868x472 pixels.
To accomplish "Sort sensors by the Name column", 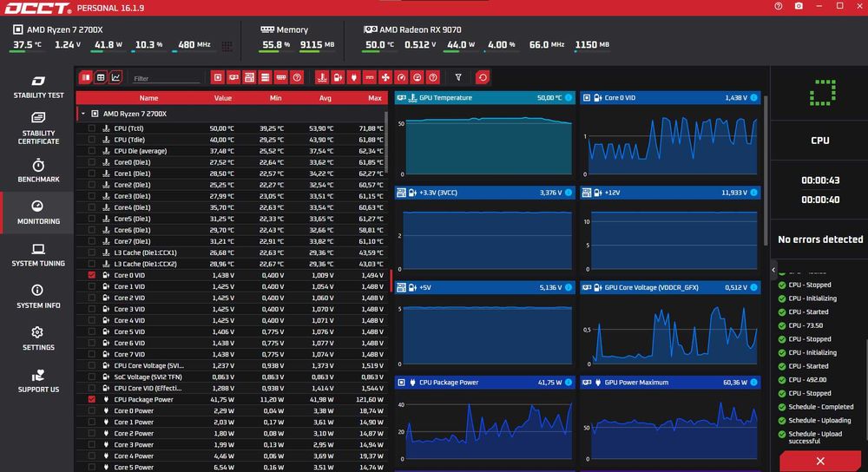I will [x=148, y=98].
